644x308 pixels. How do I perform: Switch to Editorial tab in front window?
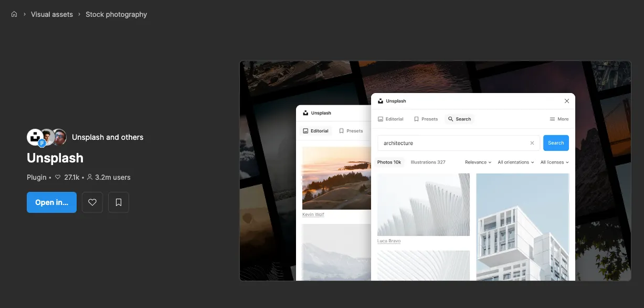click(390, 119)
